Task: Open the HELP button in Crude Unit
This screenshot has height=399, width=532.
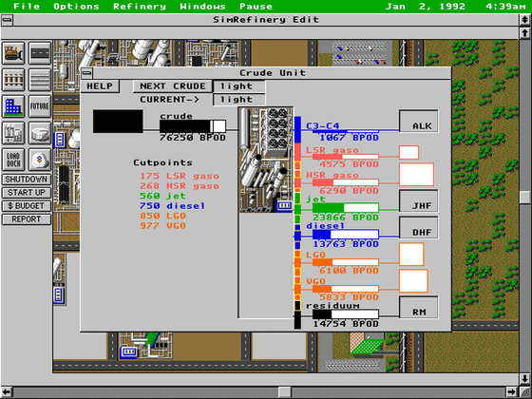Action: [x=100, y=86]
